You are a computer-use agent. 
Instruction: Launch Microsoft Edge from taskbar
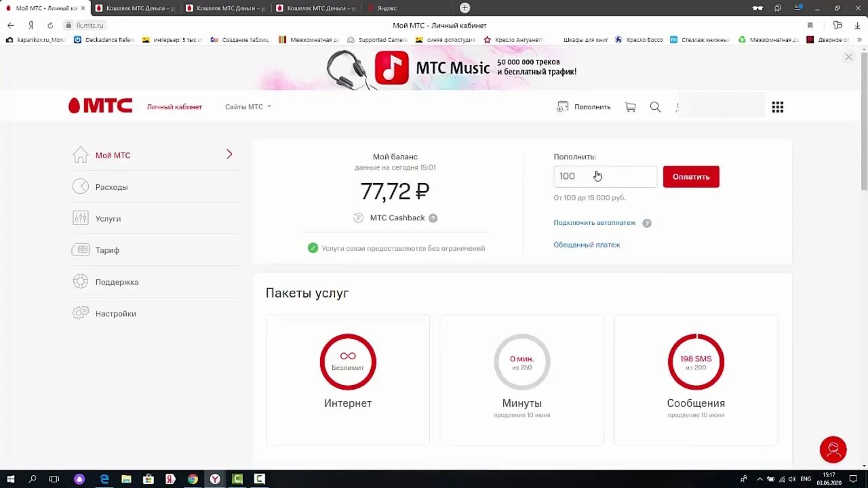click(104, 479)
